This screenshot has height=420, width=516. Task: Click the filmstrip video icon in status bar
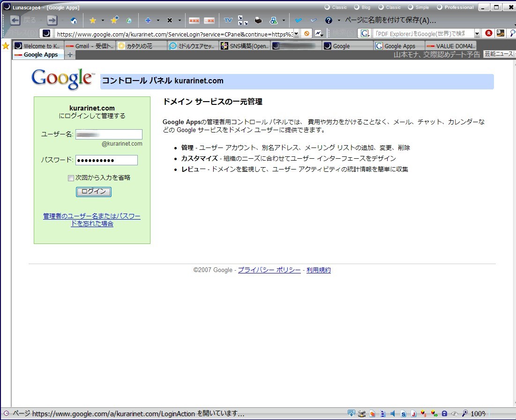coord(383,414)
